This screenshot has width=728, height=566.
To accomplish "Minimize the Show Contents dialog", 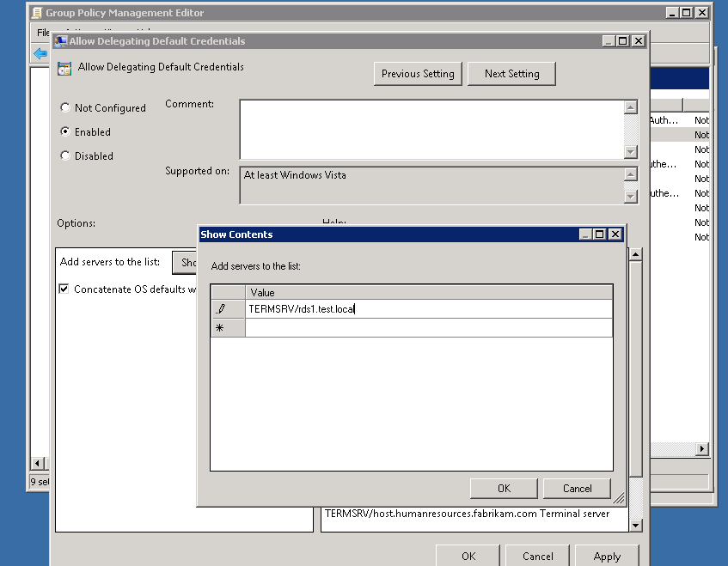I will [585, 234].
